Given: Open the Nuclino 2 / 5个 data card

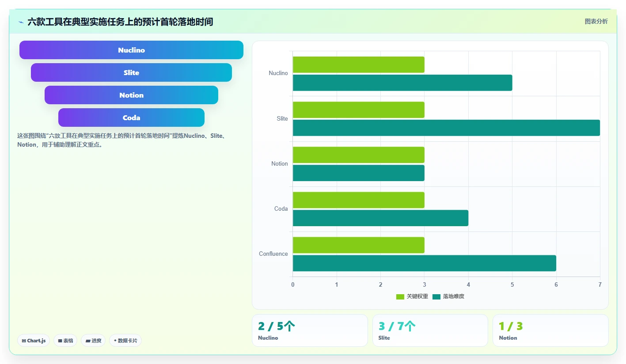Looking at the screenshot, I should coord(310,330).
